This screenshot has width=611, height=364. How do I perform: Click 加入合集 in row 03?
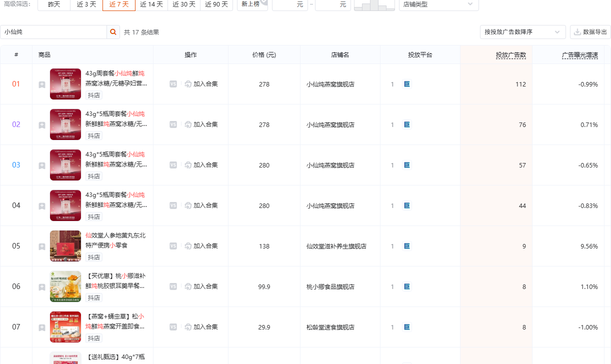201,165
